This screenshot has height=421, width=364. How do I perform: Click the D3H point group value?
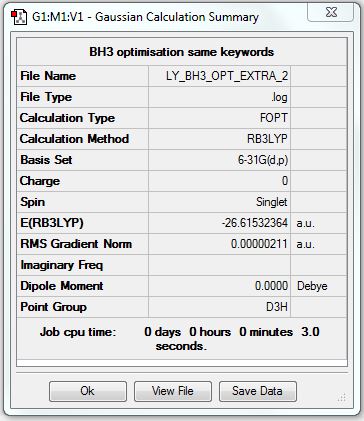(277, 307)
